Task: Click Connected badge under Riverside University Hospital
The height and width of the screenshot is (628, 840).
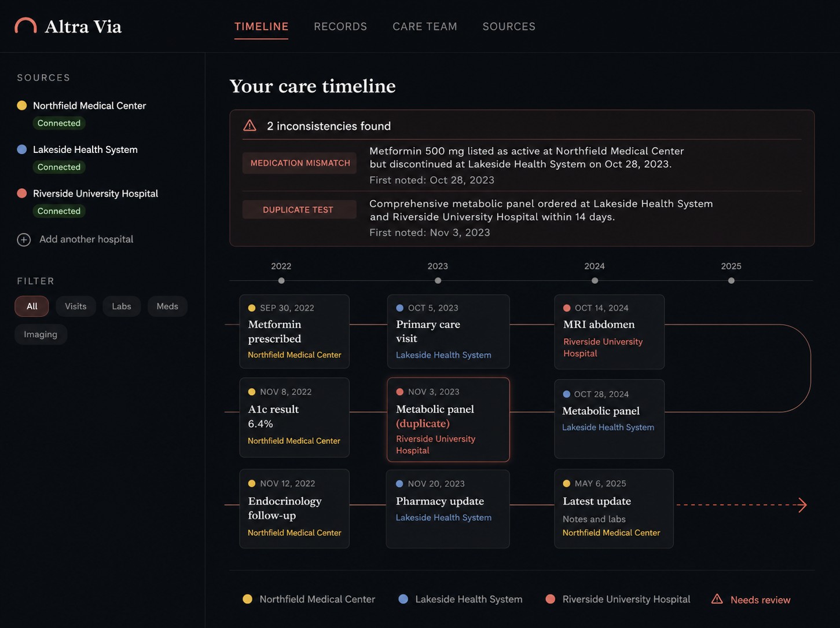Action: click(x=59, y=211)
